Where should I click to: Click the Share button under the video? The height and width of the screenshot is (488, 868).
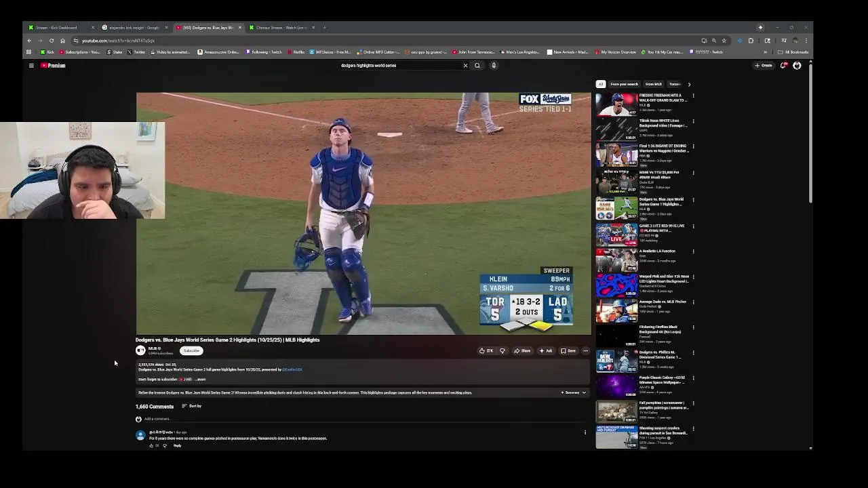pyautogui.click(x=522, y=351)
